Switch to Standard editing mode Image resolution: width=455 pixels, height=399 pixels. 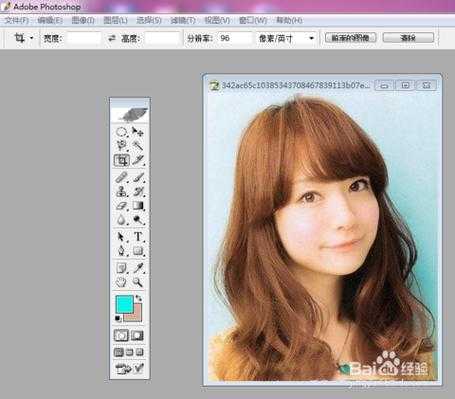tap(121, 335)
